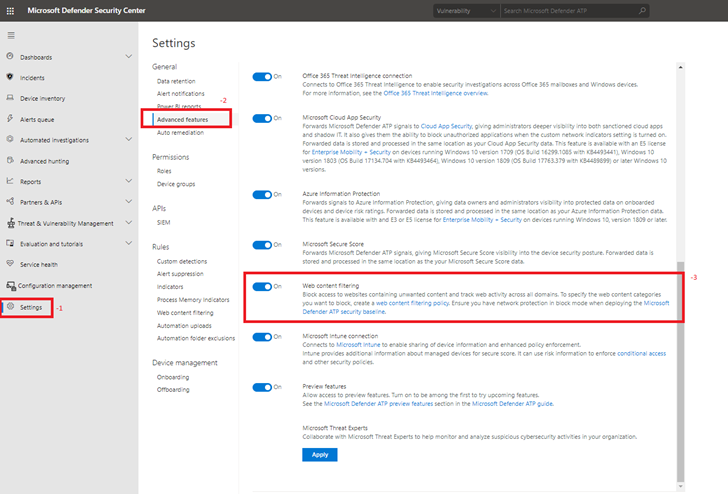Open the Vulnerability search scope dropdown
The width and height of the screenshot is (728, 494).
point(467,11)
